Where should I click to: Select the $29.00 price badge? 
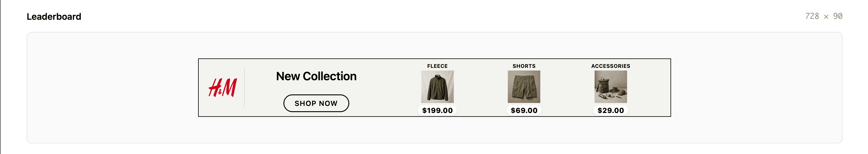pyautogui.click(x=610, y=111)
